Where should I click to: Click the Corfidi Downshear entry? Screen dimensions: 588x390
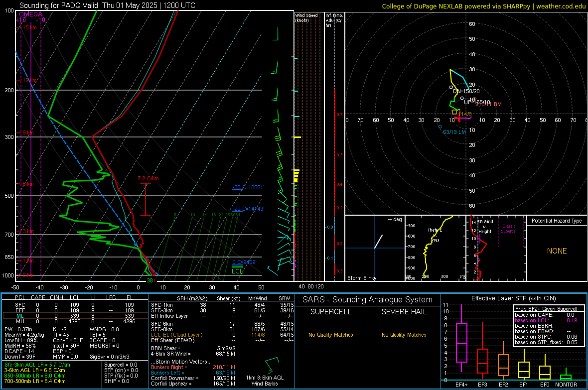click(x=193, y=378)
